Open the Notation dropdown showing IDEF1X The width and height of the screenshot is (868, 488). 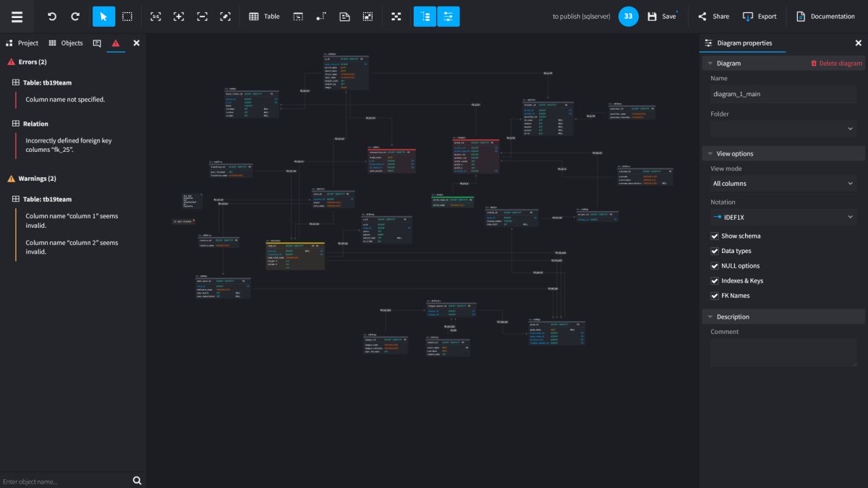tap(783, 217)
